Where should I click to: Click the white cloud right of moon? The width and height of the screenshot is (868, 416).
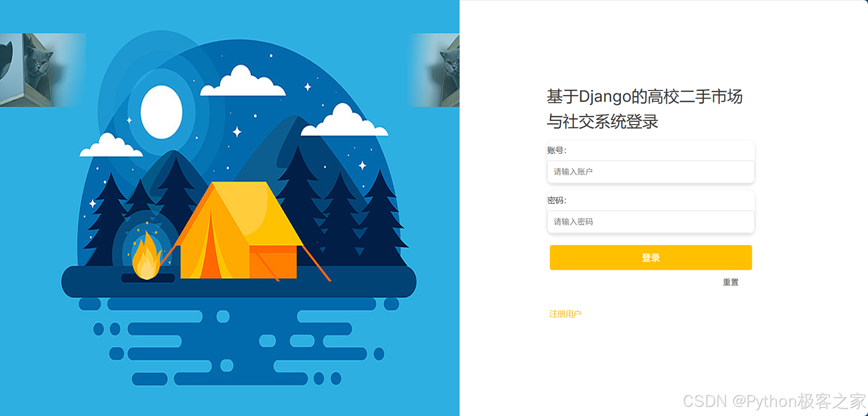243,81
